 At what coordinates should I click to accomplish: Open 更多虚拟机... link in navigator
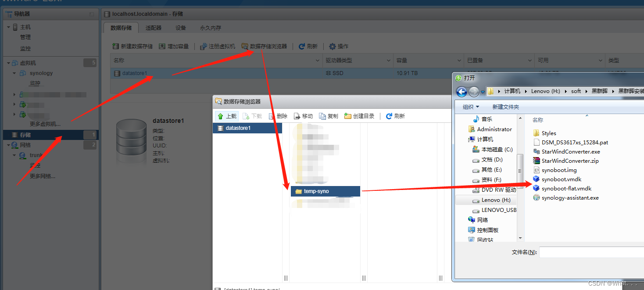[45, 124]
